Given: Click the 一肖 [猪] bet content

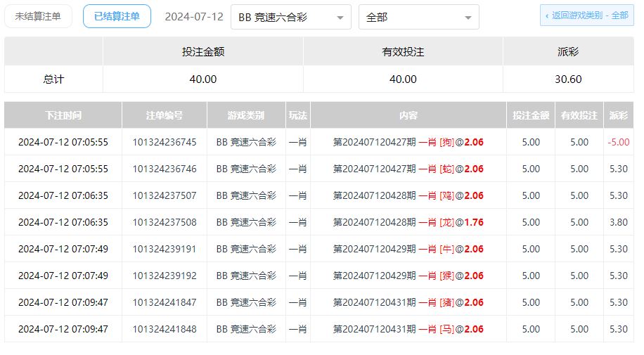Looking at the screenshot, I should pyautogui.click(x=408, y=302).
